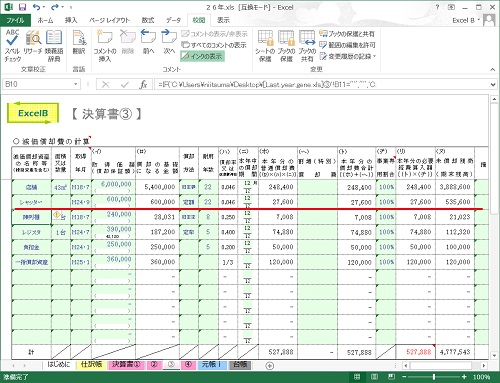Switch to the Page Layout (ページレイアウト) tab
Screen dimensions: 500x383
pyautogui.click(x=109, y=20)
